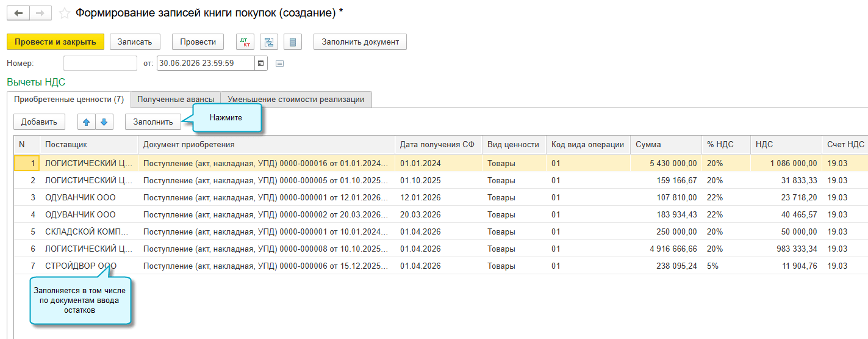Move row up with blue arrow

pos(87,122)
